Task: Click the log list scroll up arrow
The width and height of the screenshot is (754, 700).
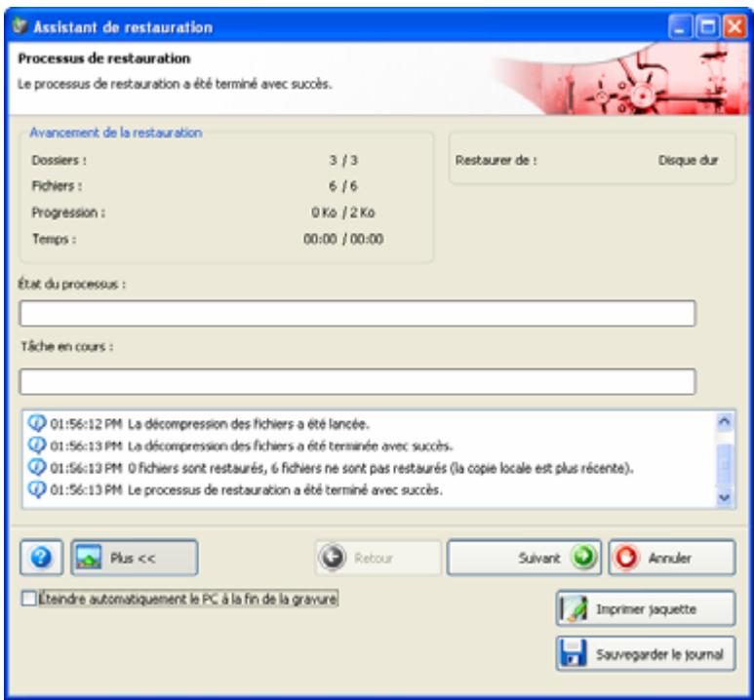Action: tap(724, 422)
